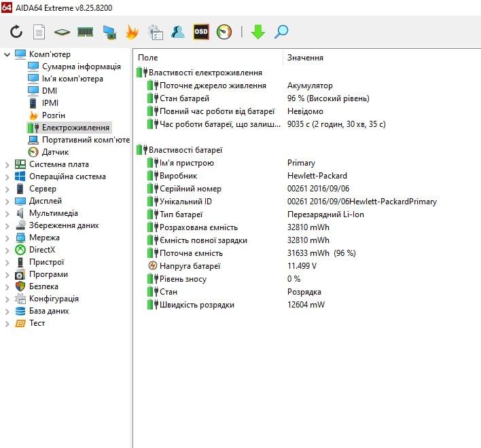Expand the Пристрої tree node
This screenshot has width=481, height=448.
pyautogui.click(x=7, y=263)
